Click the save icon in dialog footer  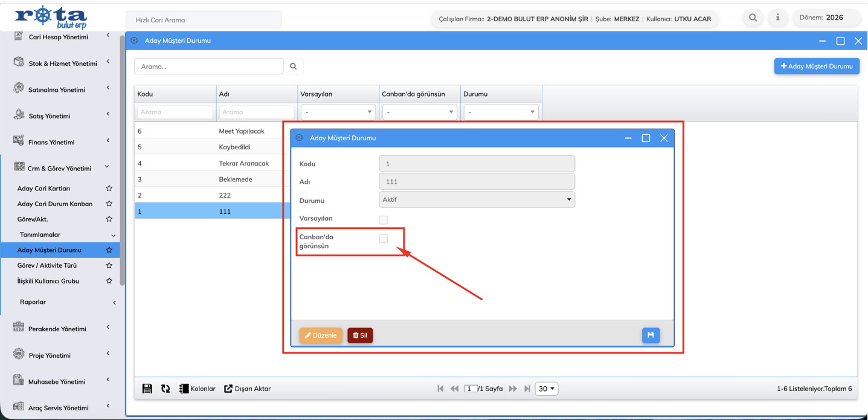(651, 335)
